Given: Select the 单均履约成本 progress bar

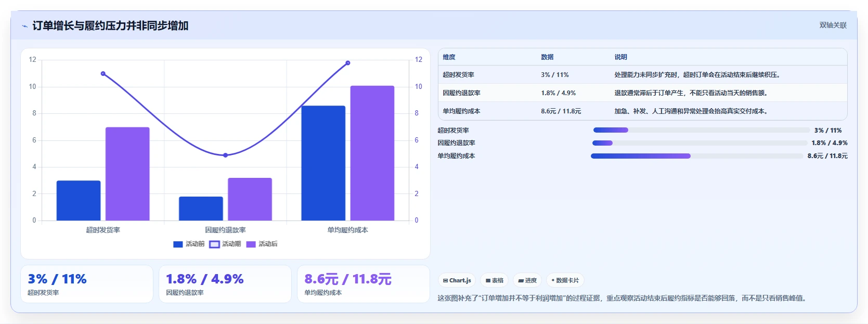Looking at the screenshot, I should coord(697,156).
